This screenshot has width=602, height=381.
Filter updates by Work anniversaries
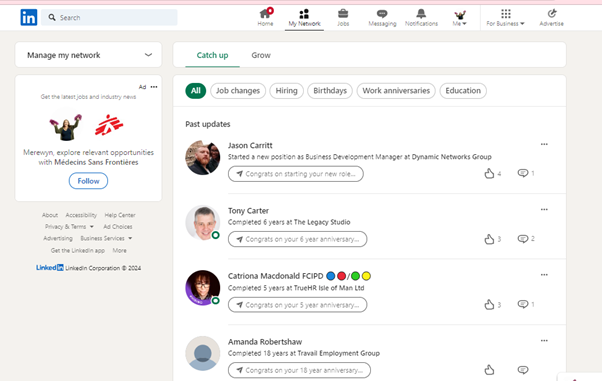click(396, 91)
